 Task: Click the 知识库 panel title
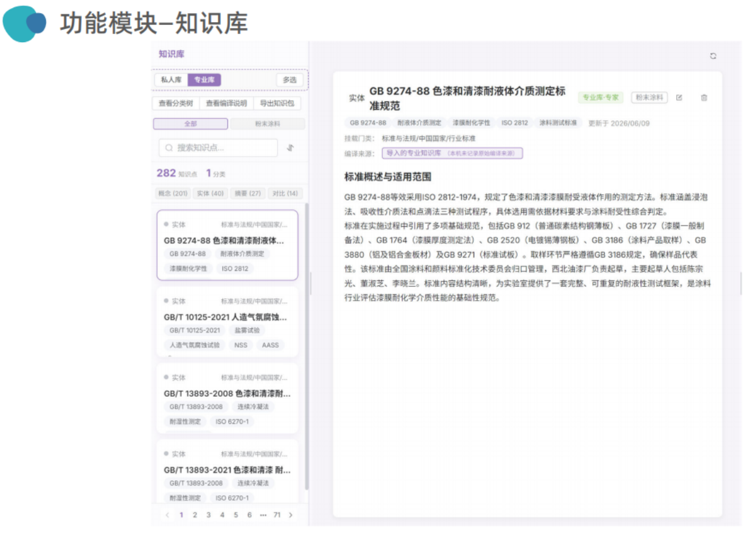click(x=171, y=54)
